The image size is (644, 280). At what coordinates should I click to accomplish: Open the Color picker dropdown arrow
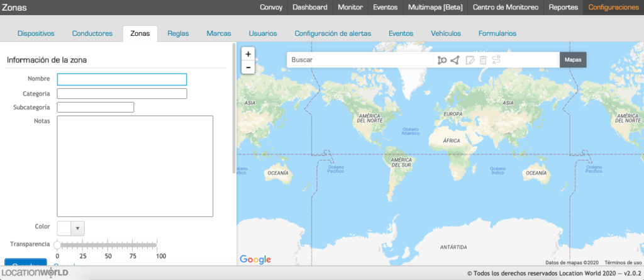point(77,228)
